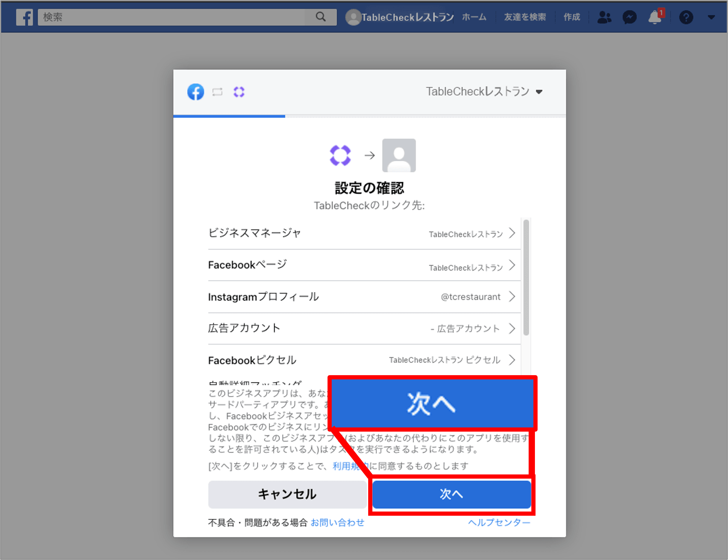Click the TableCheck profile avatar in top bar

click(353, 17)
